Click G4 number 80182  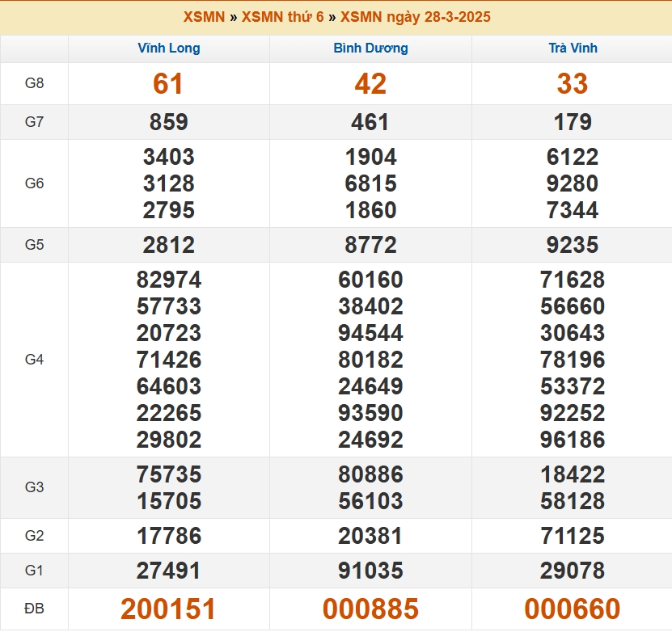tap(370, 360)
